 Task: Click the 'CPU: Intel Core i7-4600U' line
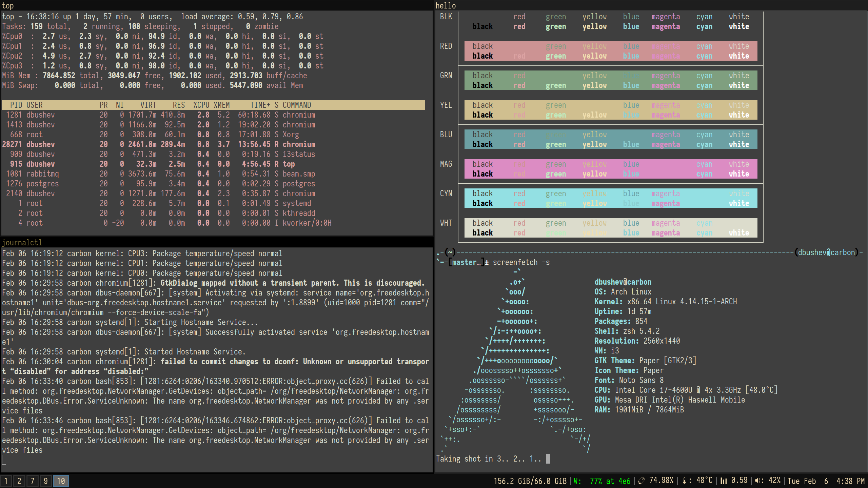[686, 390]
